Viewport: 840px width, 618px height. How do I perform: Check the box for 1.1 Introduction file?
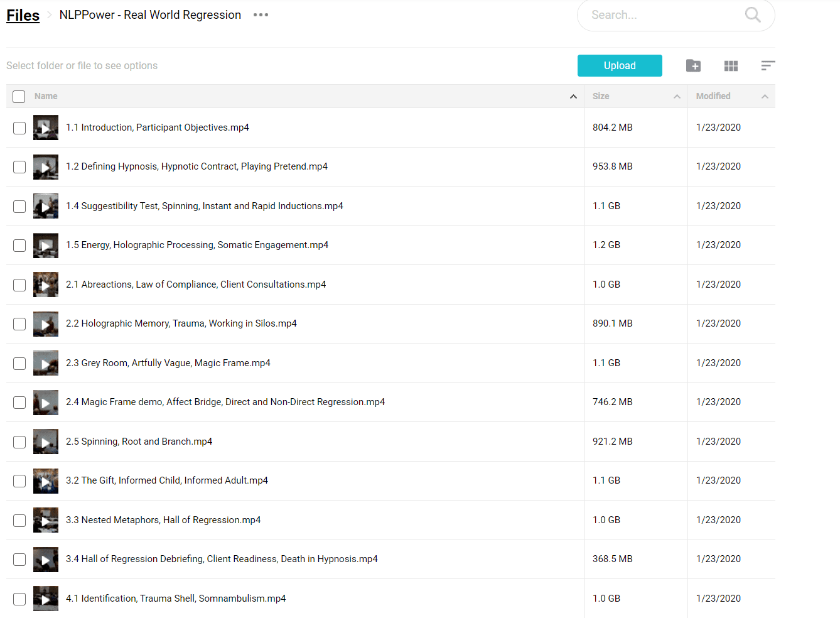point(19,128)
